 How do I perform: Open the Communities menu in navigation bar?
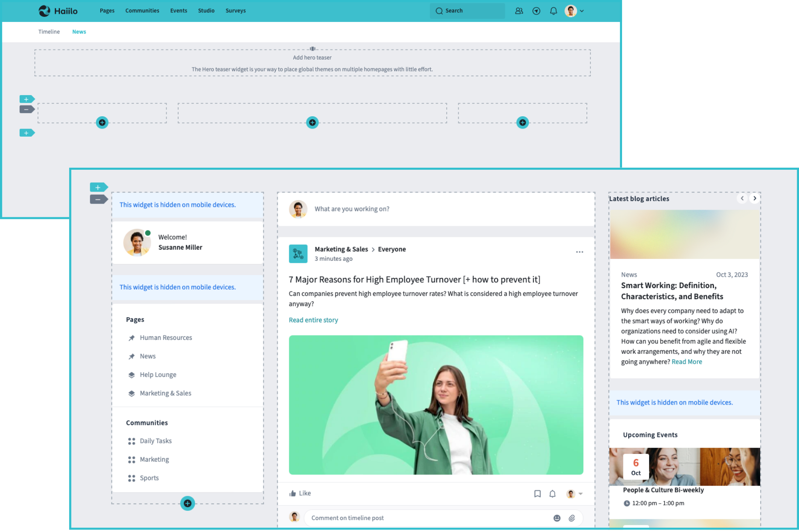point(142,11)
